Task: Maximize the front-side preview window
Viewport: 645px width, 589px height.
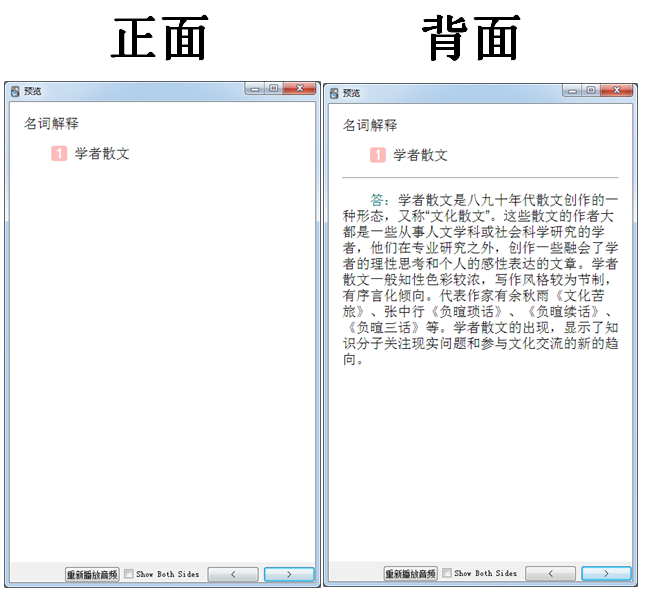Action: coord(274,88)
